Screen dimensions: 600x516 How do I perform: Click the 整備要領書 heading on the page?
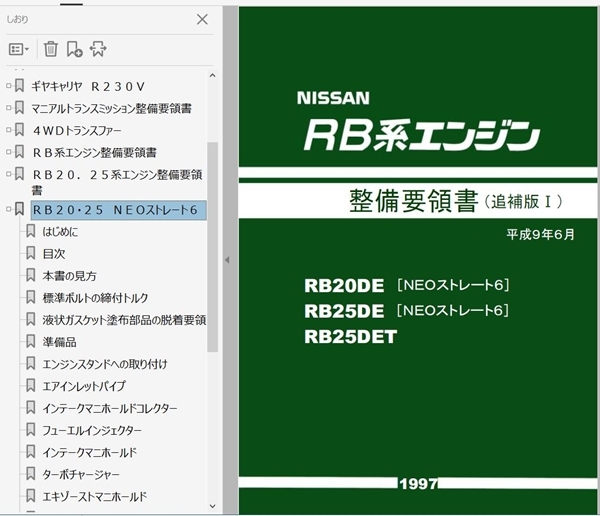(414, 201)
